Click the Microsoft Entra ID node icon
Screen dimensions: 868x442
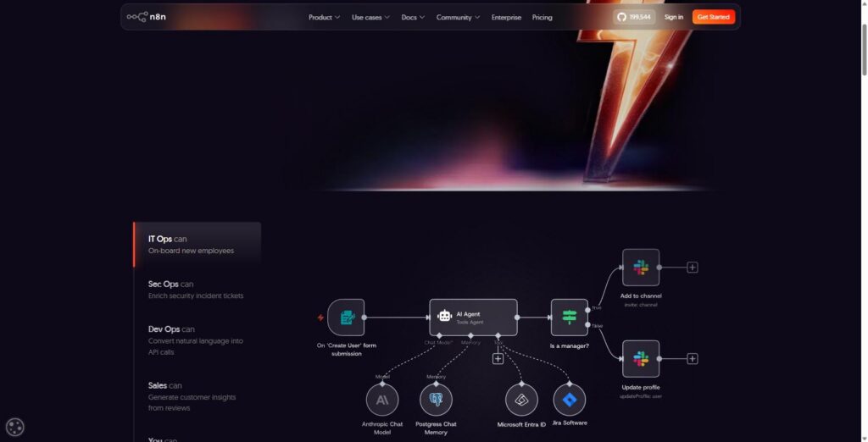coord(521,400)
